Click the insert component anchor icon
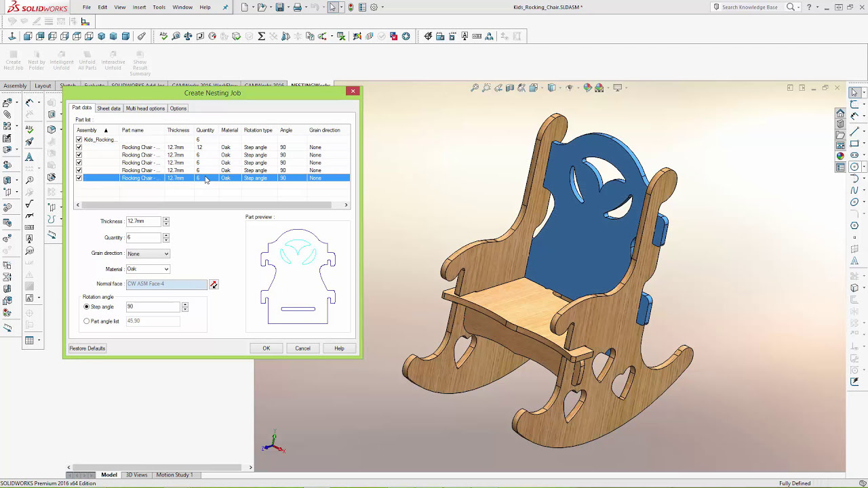Viewport: 868px width, 488px height. coord(12,36)
